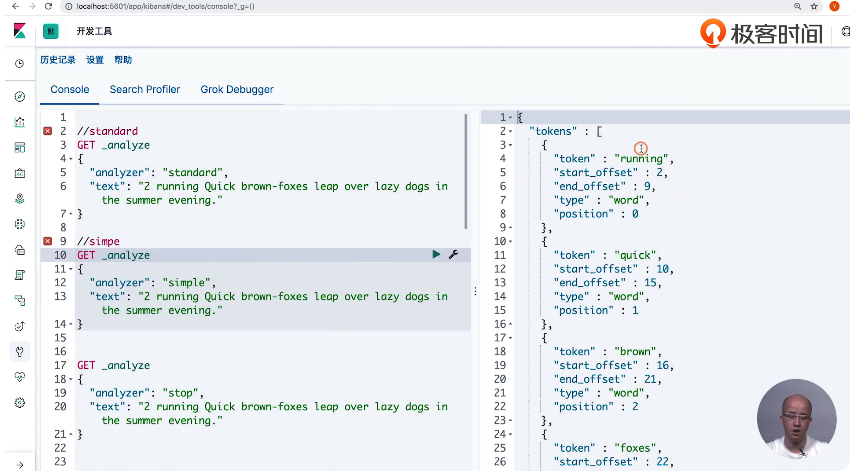Expand the sidebar with the bottom arrow

click(19, 463)
